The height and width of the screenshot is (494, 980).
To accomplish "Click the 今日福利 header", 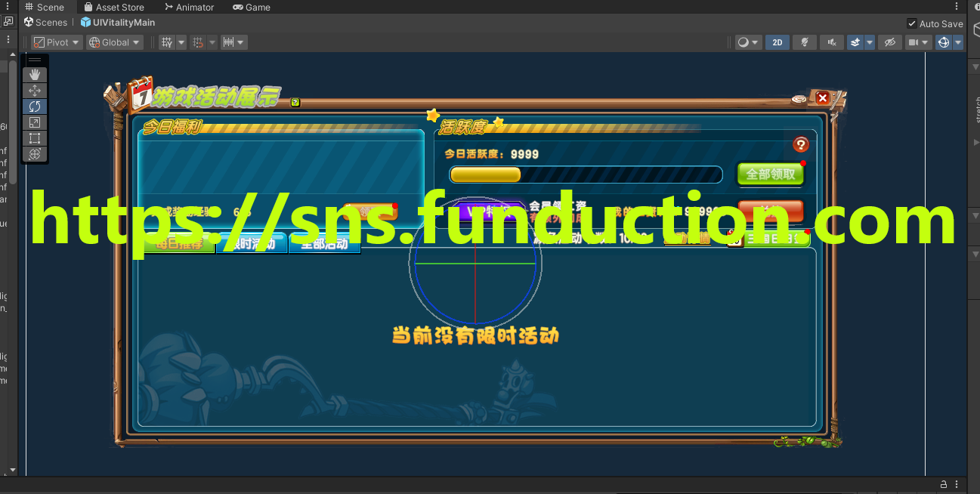I will [x=172, y=127].
